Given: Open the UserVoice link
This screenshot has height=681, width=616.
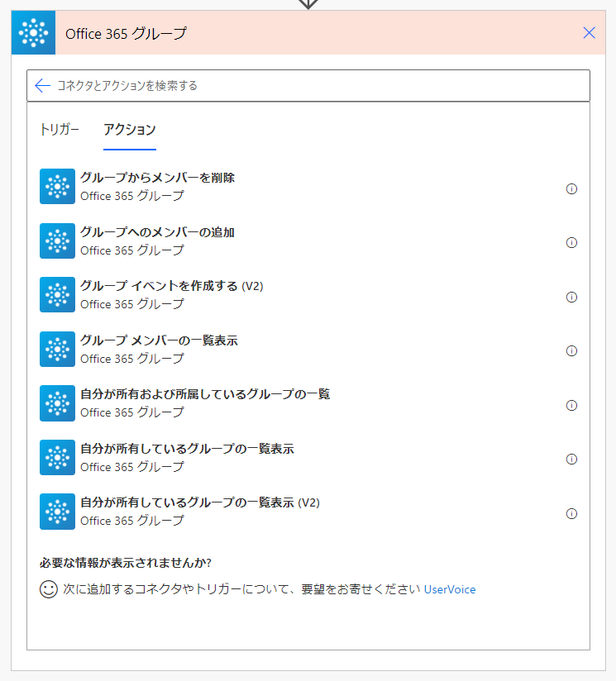Looking at the screenshot, I should coord(450,589).
